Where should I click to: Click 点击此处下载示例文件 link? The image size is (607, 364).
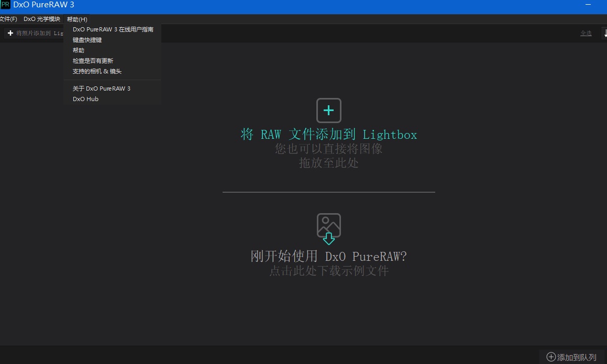(x=329, y=271)
